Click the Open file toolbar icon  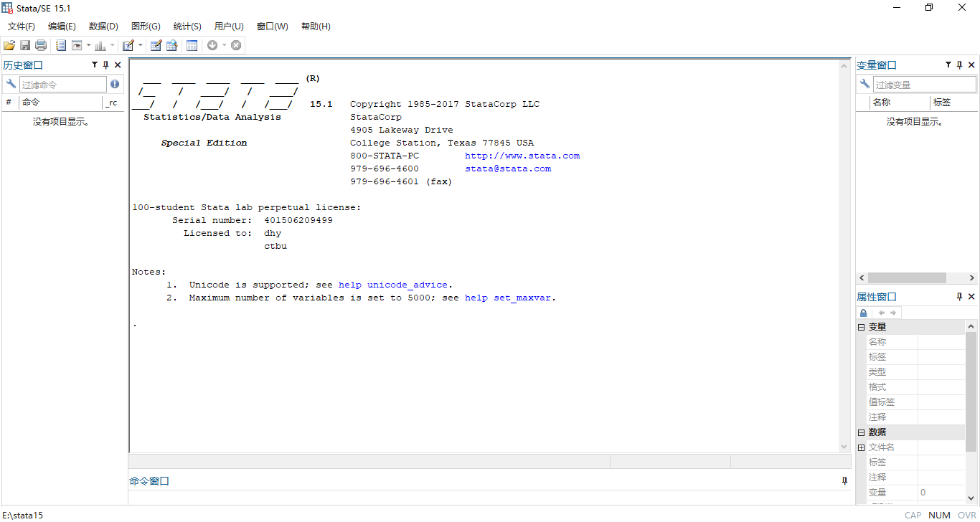click(9, 45)
